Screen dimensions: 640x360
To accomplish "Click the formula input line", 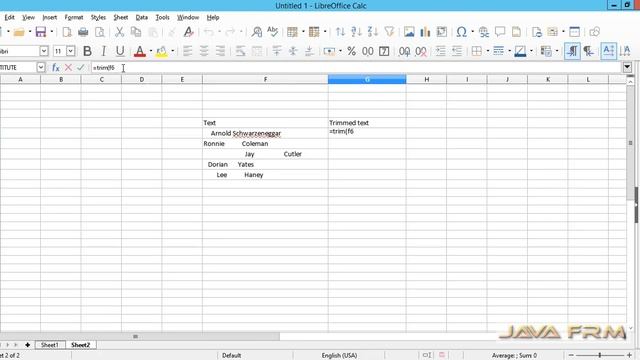I will coord(356,67).
